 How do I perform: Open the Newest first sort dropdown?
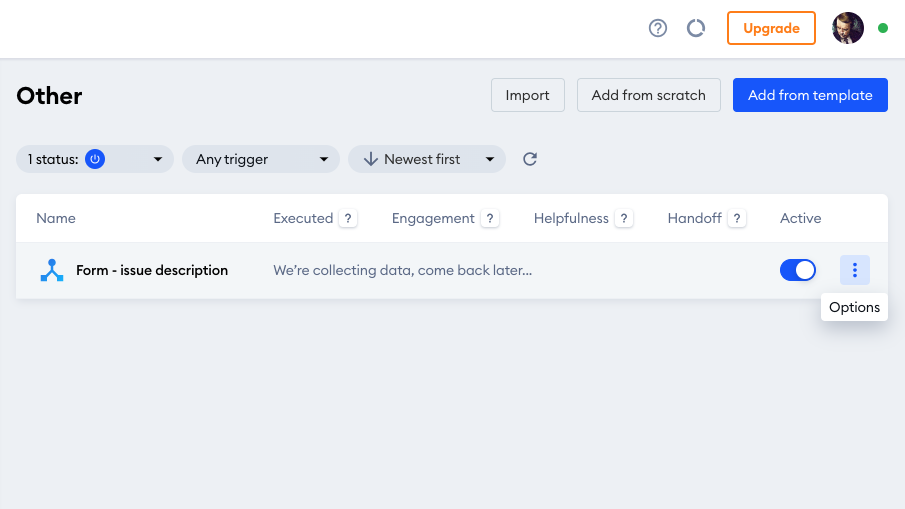point(427,159)
